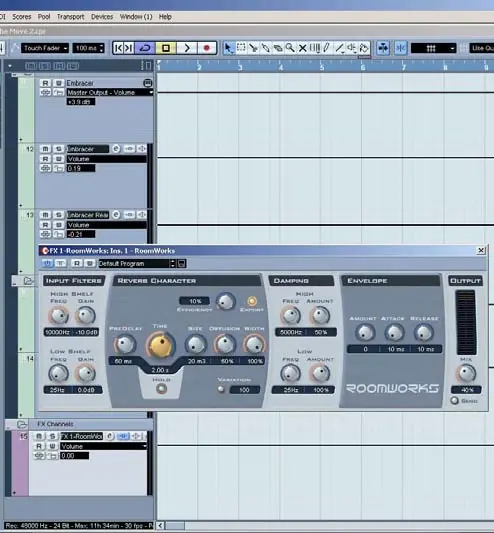Open the Devices menu
The width and height of the screenshot is (494, 533).
102,17
